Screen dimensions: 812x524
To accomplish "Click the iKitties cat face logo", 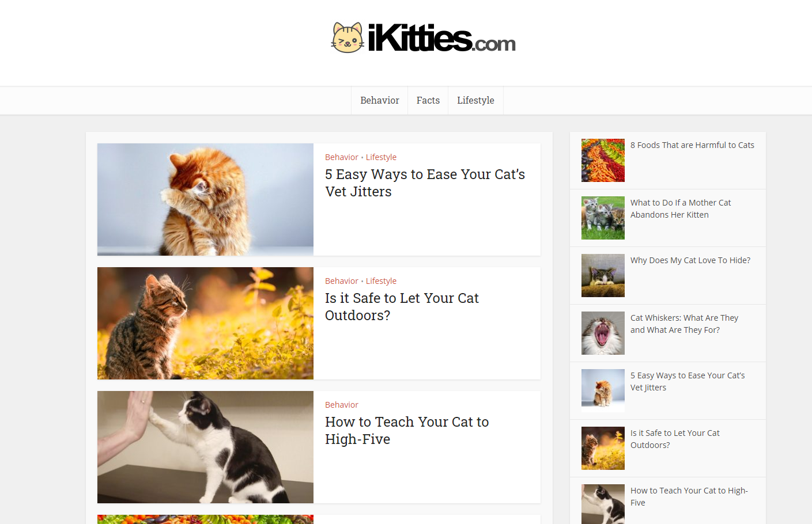I will [x=348, y=38].
